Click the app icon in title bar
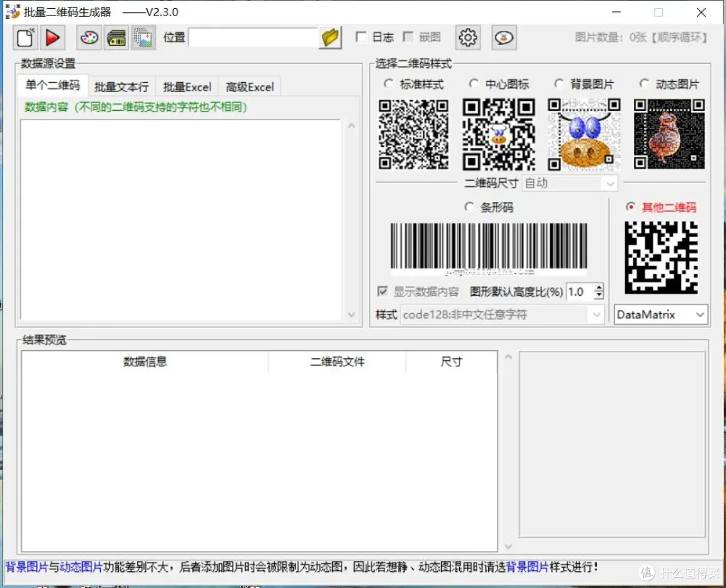This screenshot has width=726, height=588. point(13,11)
